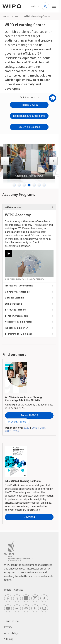The image size is (61, 644).
Task: Expand the Professional Development section
Action: pos(29,286)
